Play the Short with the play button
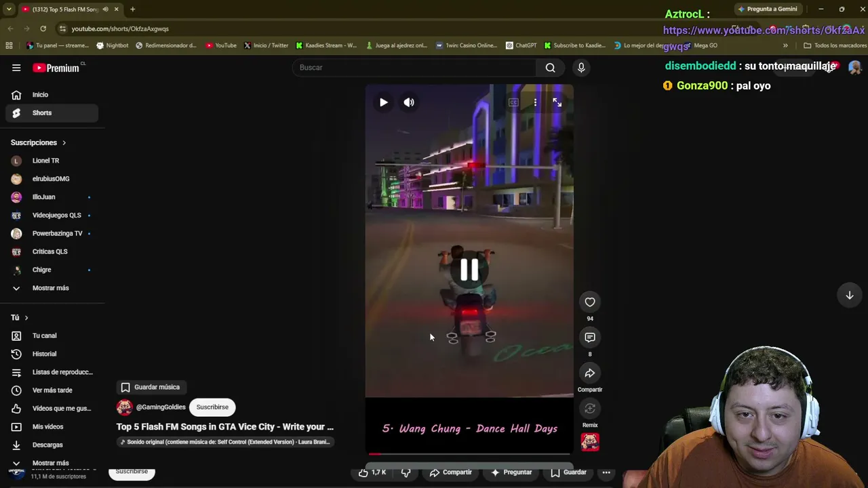The image size is (868, 488). point(384,102)
